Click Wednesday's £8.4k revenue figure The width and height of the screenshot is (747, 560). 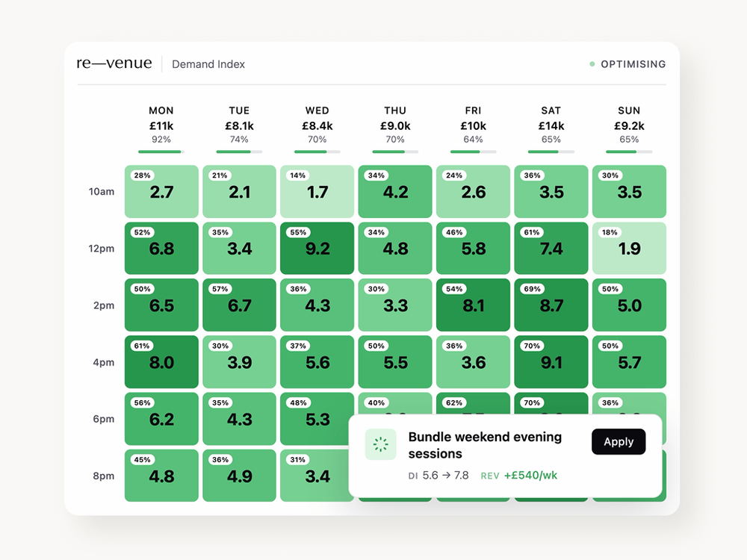(x=317, y=125)
